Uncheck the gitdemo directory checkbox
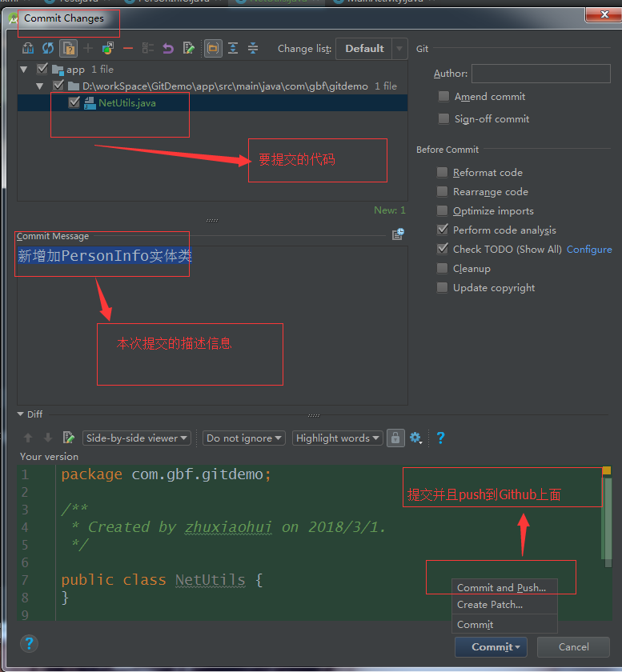 tap(58, 86)
